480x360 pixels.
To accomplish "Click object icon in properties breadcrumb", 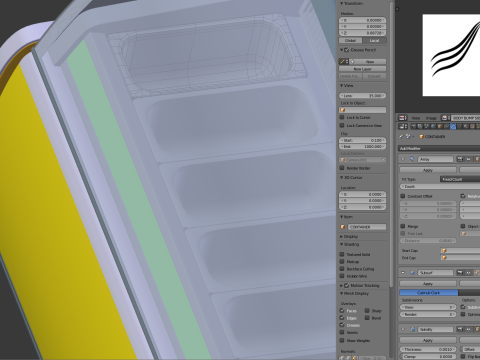I will click(x=422, y=136).
